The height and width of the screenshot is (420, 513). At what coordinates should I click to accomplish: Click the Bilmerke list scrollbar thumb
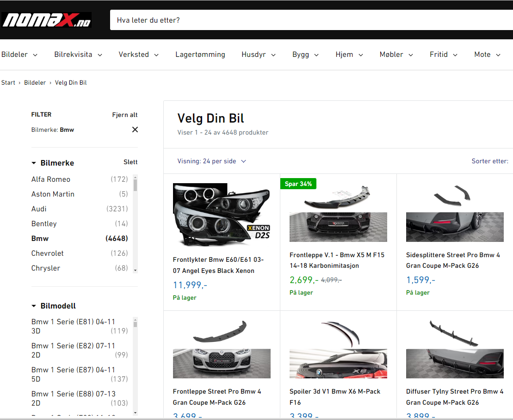point(135,185)
